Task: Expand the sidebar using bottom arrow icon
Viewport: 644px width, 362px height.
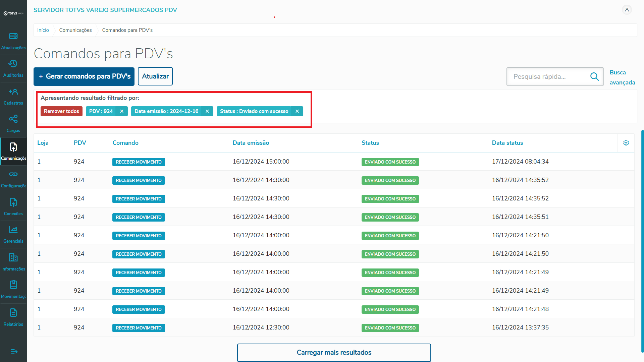Action: (14, 352)
